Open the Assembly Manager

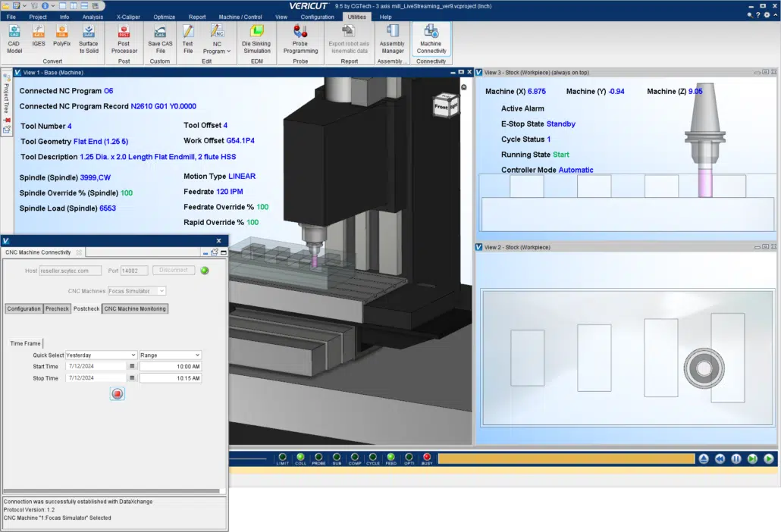(x=393, y=39)
